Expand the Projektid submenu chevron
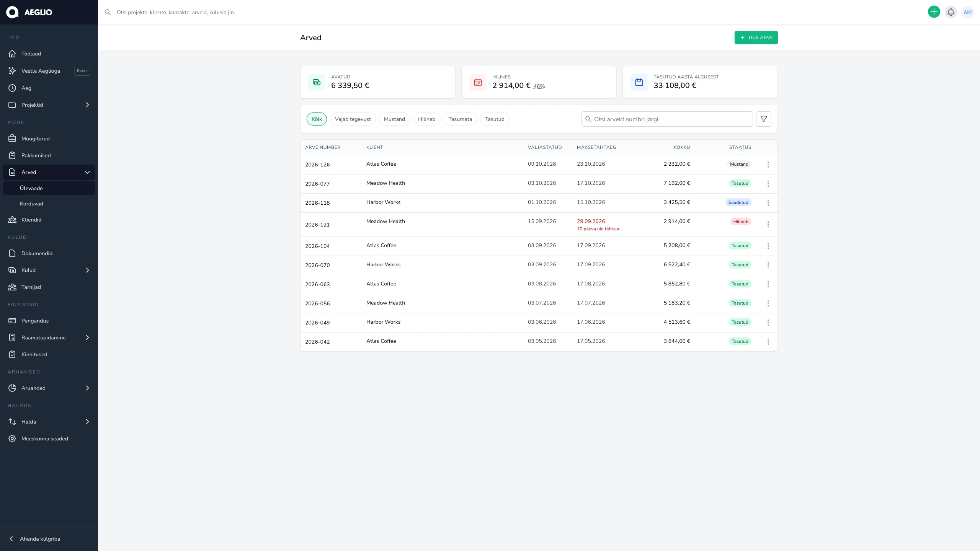 [87, 105]
